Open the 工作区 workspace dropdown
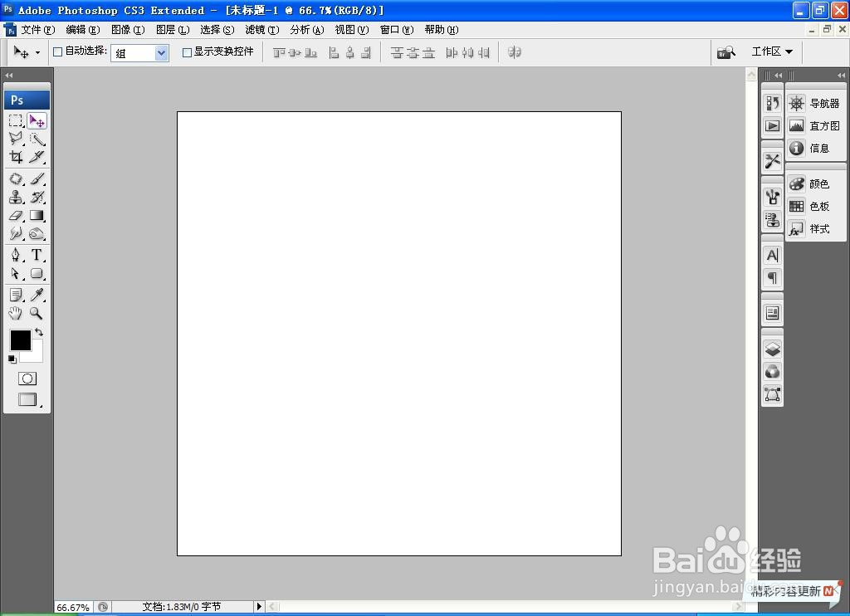Screen dimensions: 850x616 click(772, 51)
